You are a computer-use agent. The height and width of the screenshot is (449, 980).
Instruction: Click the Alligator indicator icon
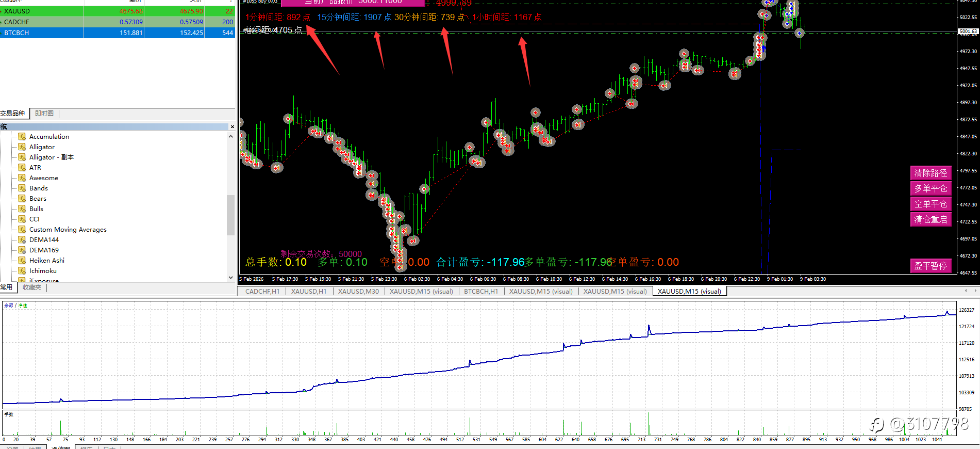[x=22, y=147]
